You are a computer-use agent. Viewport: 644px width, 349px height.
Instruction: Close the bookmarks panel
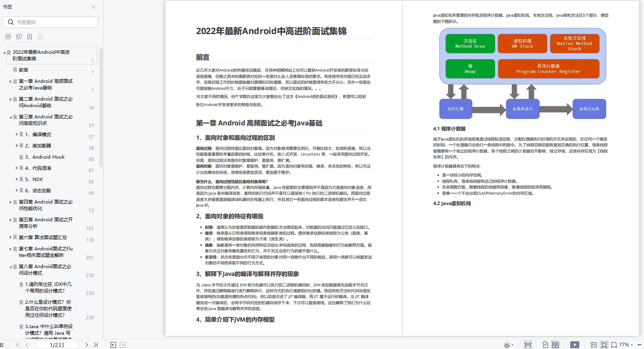click(x=94, y=7)
